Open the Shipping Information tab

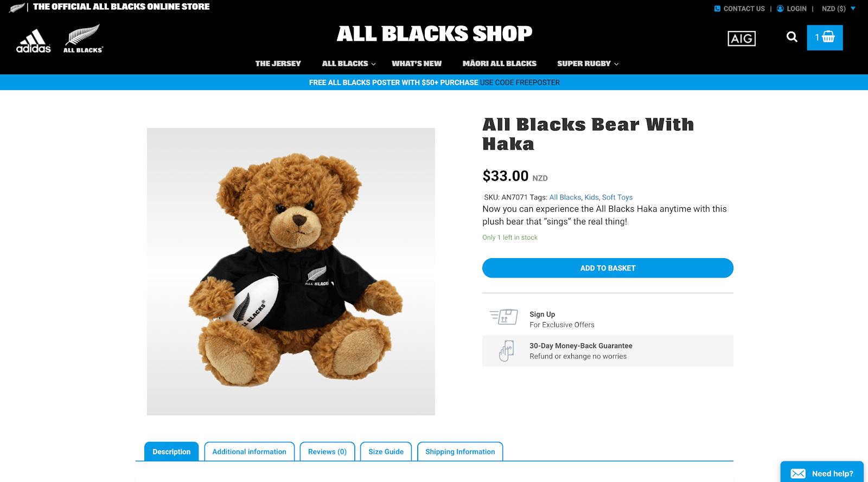460,452
